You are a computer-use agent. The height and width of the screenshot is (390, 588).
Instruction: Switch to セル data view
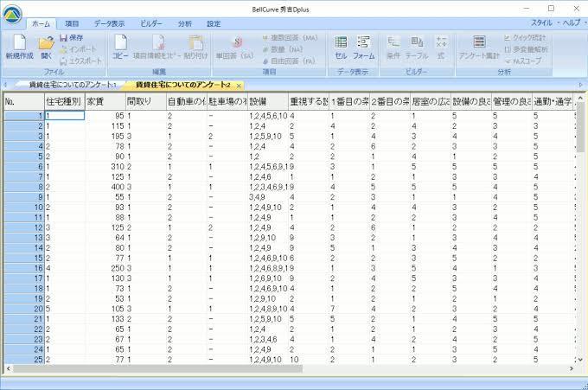pos(341,48)
